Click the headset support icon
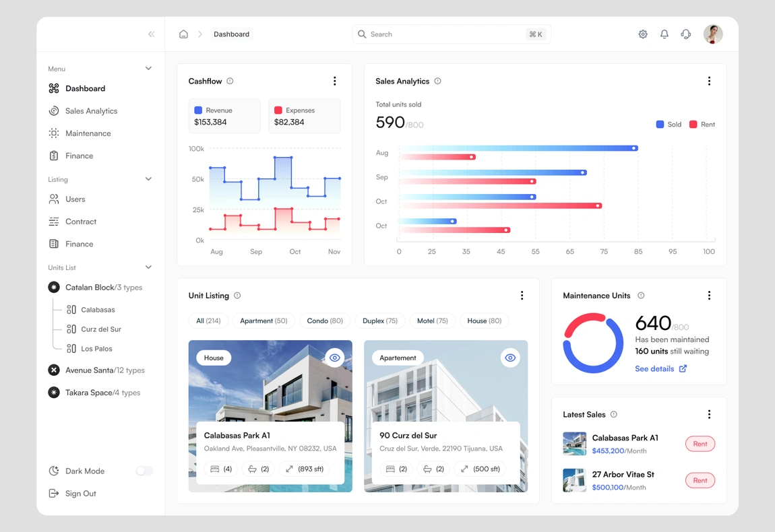The width and height of the screenshot is (775, 532). point(686,34)
